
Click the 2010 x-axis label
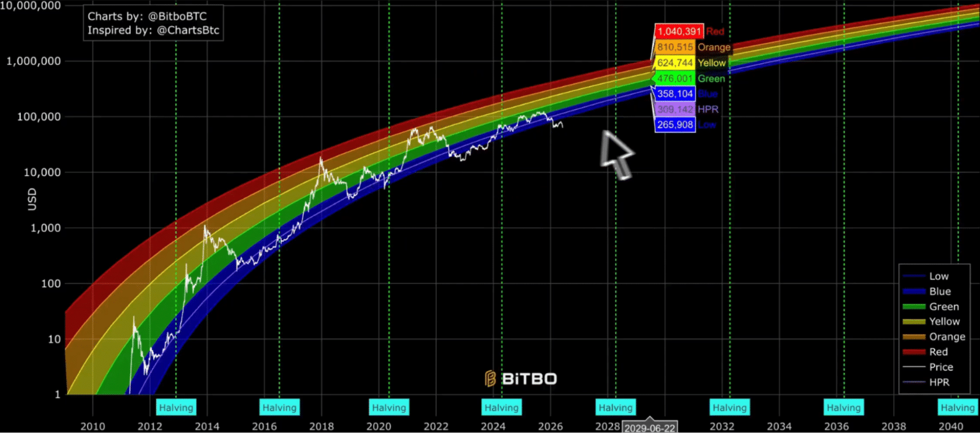pyautogui.click(x=93, y=425)
